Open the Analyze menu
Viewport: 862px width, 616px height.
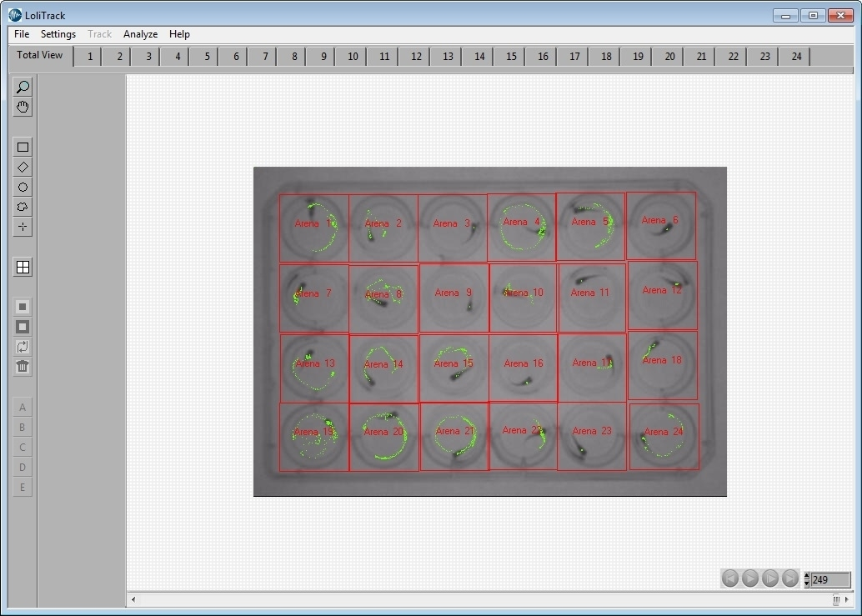pyautogui.click(x=140, y=34)
